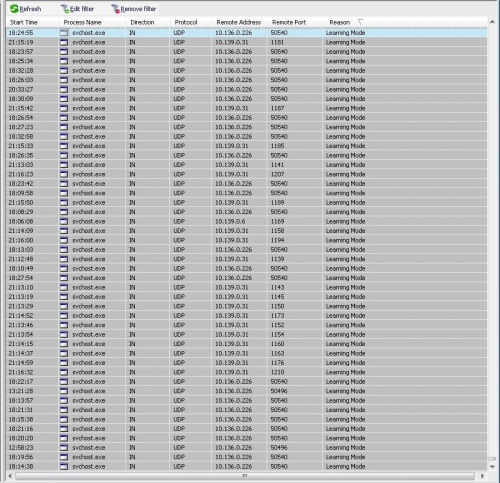Click the Refresh button label
Screen dimensions: 500x483
point(30,9)
